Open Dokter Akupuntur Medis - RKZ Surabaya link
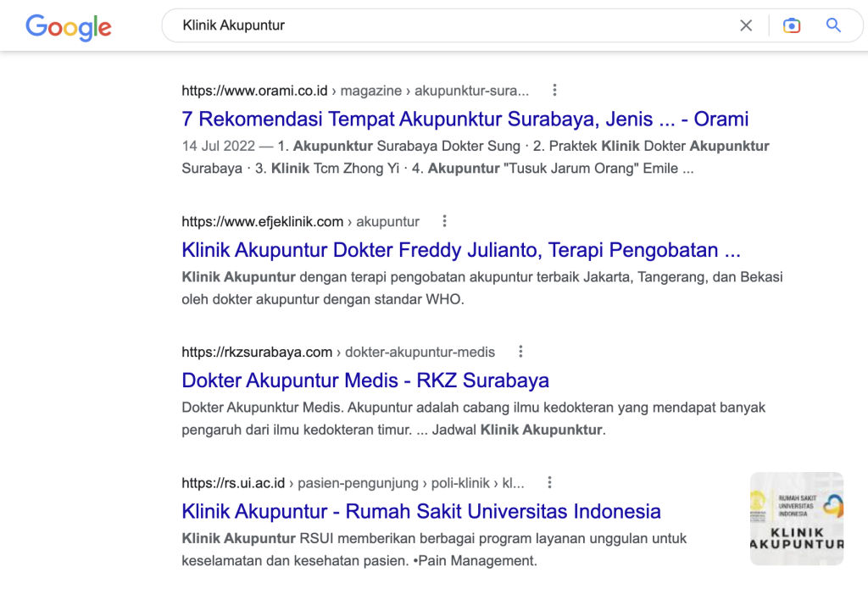868x600 pixels. (365, 381)
